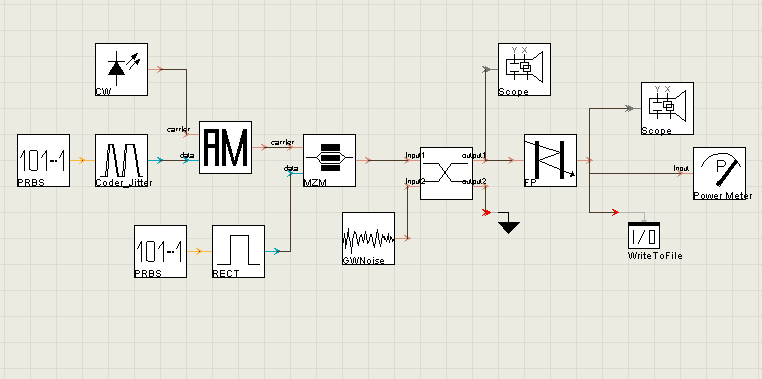Select the AM modulator block
Image resolution: width=762 pixels, height=379 pixels.
[225, 147]
